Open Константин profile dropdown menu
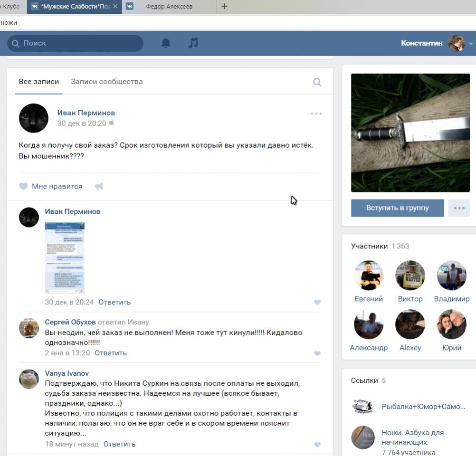This screenshot has height=456, width=476. coord(471,43)
